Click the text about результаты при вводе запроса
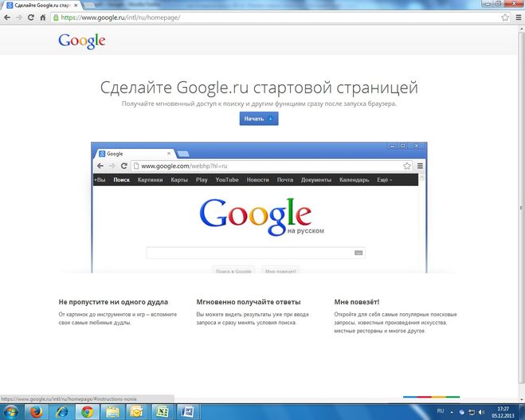The width and height of the screenshot is (525, 420). [x=253, y=319]
